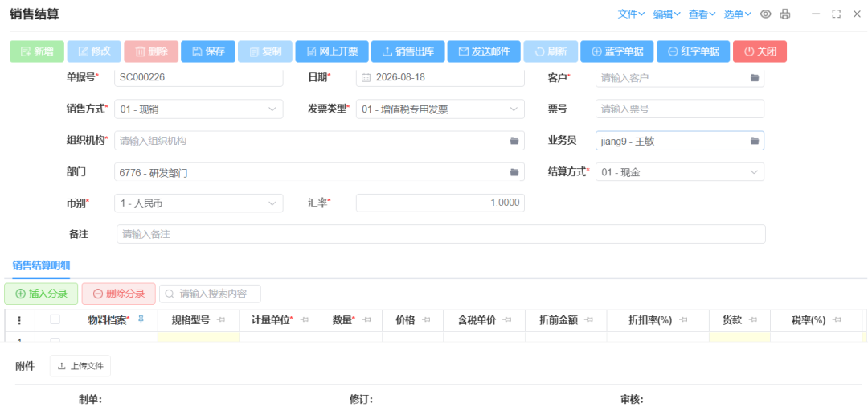Screen dimensions: 868x407
Task: Expand the 销售方式 dropdown
Action: [272, 109]
